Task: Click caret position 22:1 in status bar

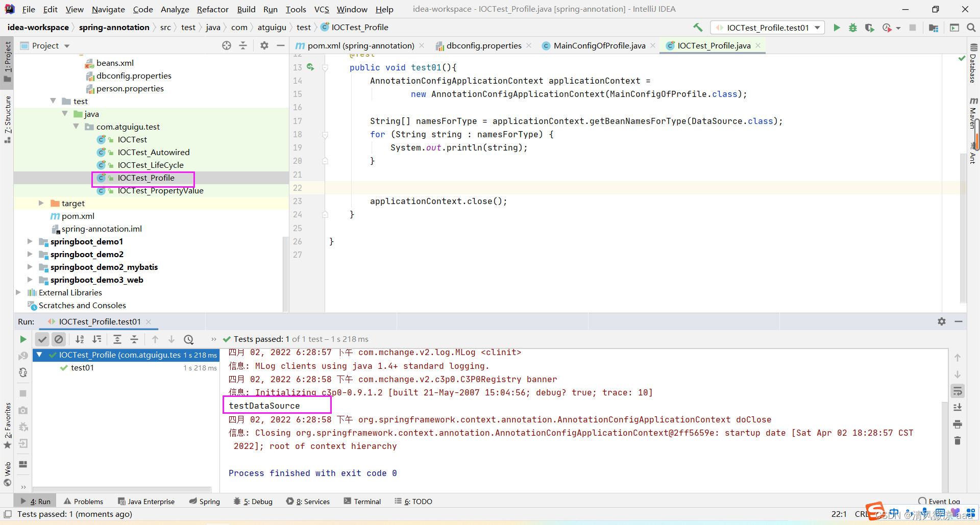Action: pyautogui.click(x=839, y=514)
